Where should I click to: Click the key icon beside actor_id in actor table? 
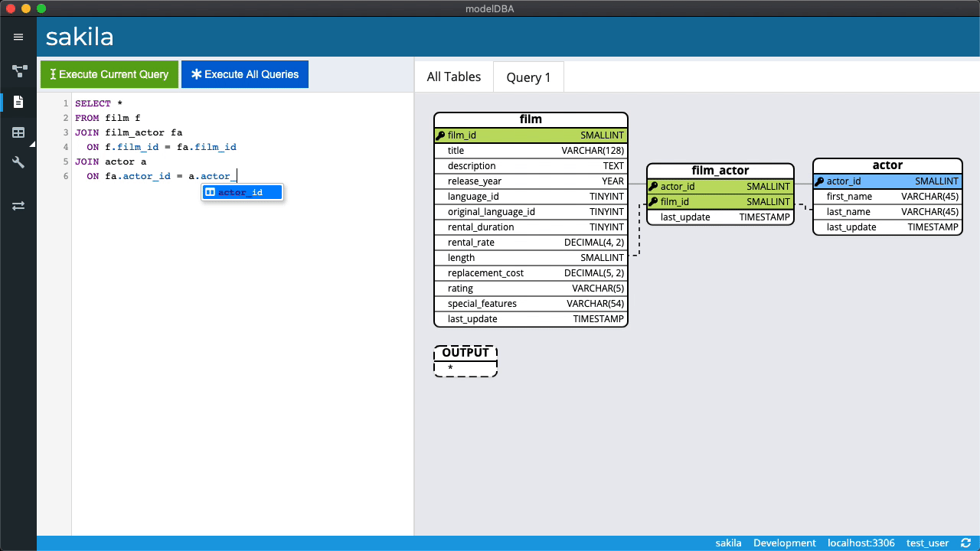click(x=819, y=181)
